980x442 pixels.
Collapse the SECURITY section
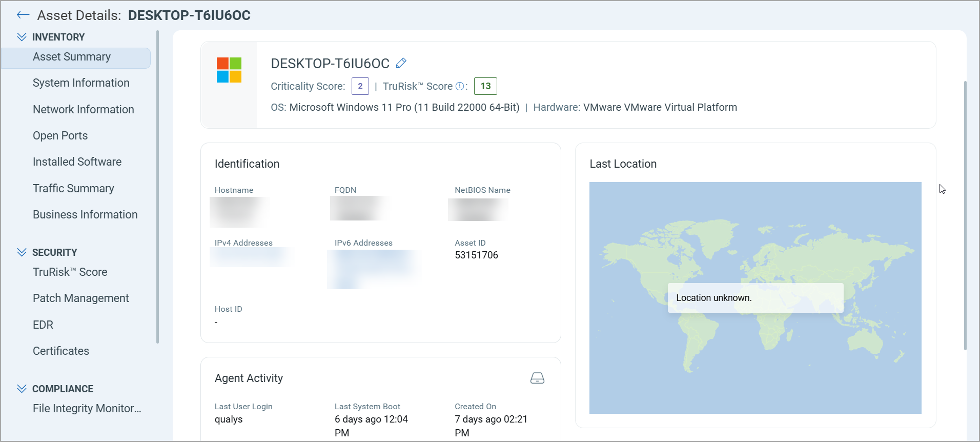[22, 252]
